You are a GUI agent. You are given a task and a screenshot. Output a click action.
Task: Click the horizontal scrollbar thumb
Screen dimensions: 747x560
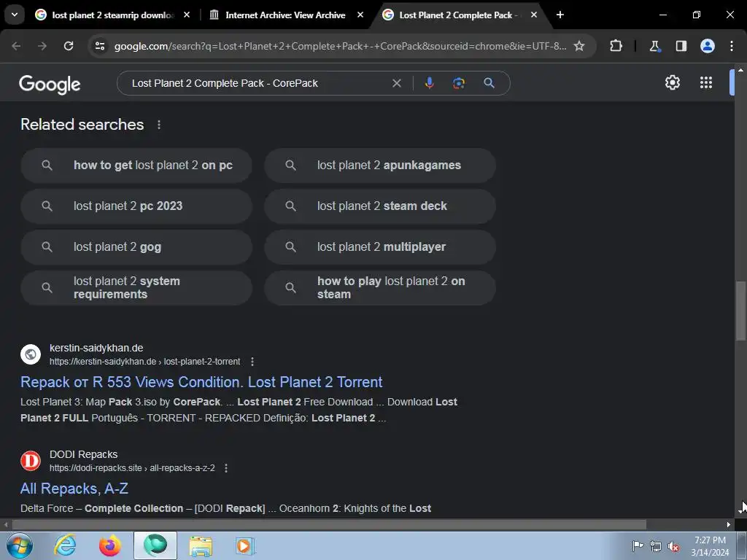point(329,524)
